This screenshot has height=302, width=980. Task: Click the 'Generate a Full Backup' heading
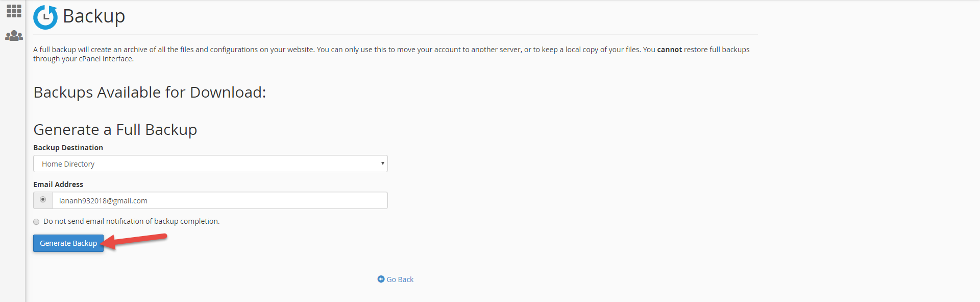[x=115, y=130]
